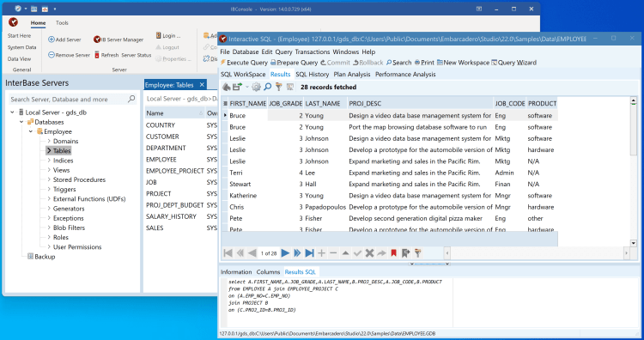644x340 pixels.
Task: Click the magnifier find icon above the results grid
Action: pos(267,87)
